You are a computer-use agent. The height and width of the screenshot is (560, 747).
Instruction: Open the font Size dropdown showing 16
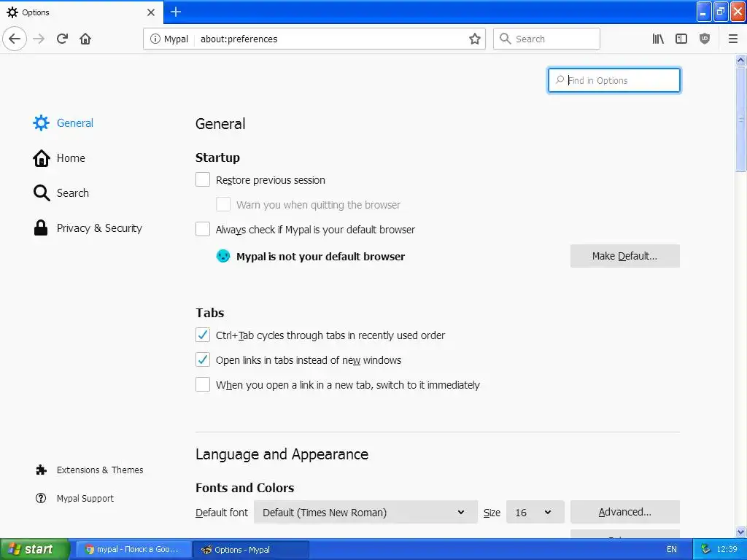click(x=535, y=513)
